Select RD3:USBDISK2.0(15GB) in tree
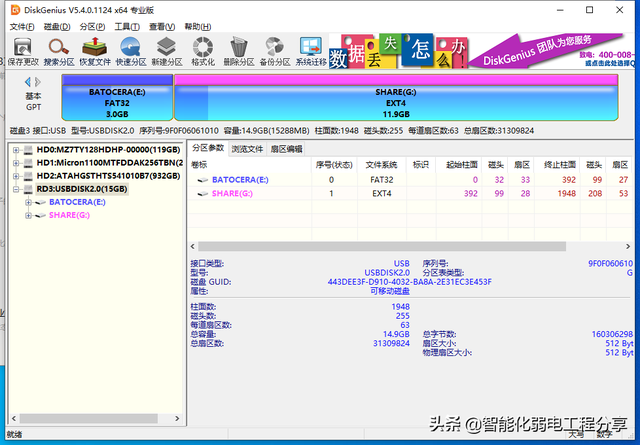 coord(82,189)
